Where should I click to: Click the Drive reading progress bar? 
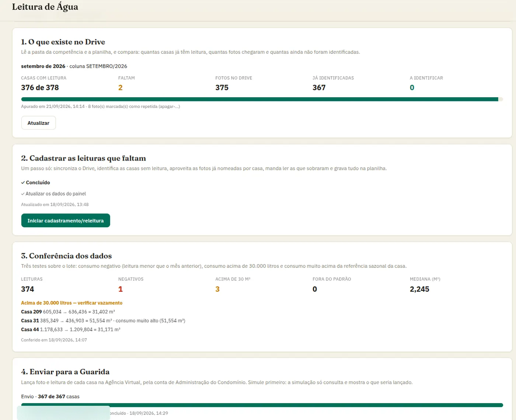point(262,99)
